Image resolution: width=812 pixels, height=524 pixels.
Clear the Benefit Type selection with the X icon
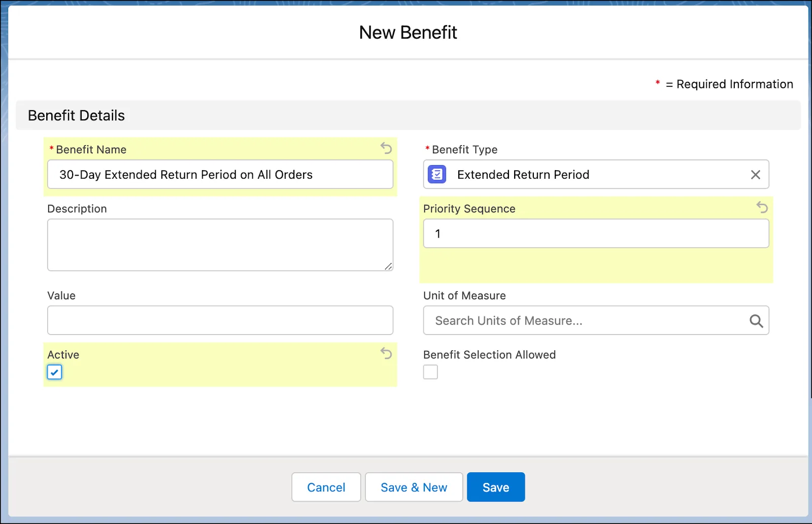click(x=755, y=174)
